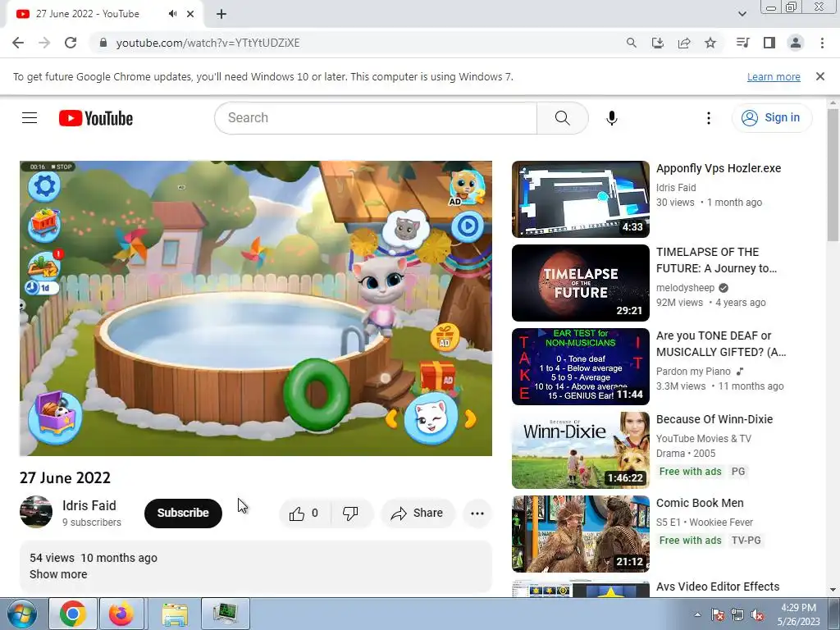Dismiss the Chrome update notification bar
840x630 pixels.
pyautogui.click(x=819, y=76)
